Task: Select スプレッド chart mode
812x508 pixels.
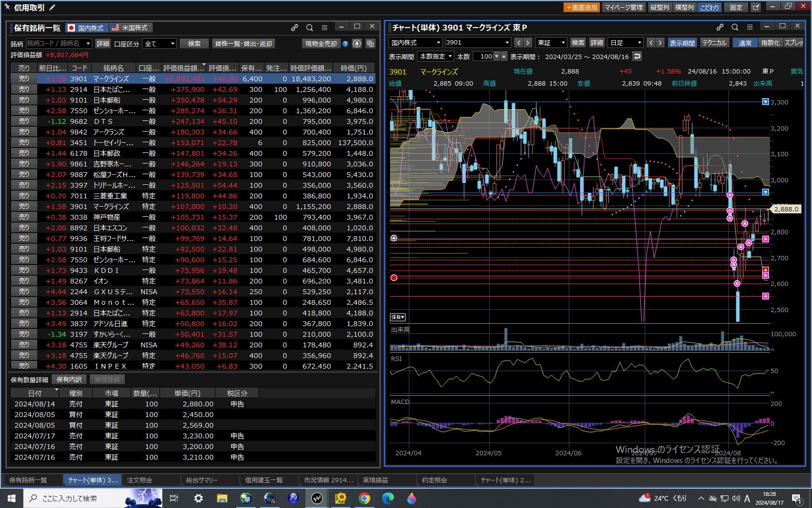Action: 793,43
